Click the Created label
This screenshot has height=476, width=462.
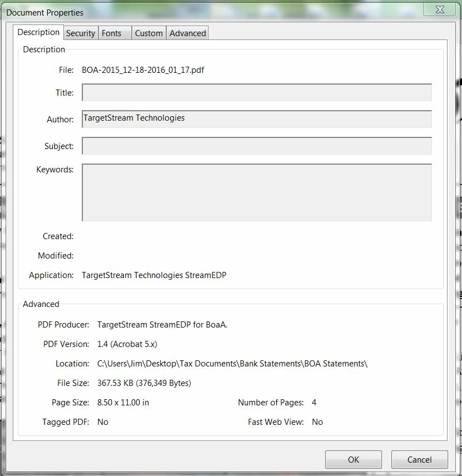(58, 236)
